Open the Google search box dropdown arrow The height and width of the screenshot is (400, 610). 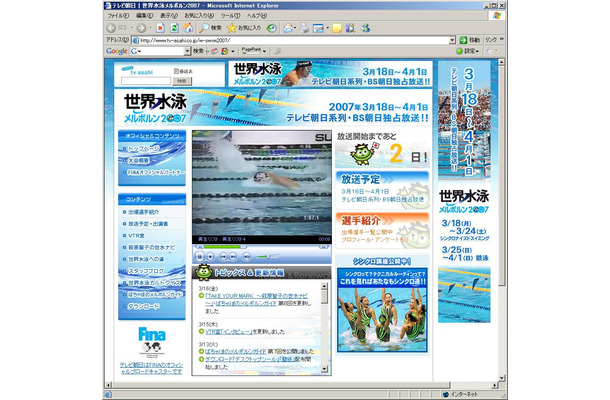click(187, 51)
